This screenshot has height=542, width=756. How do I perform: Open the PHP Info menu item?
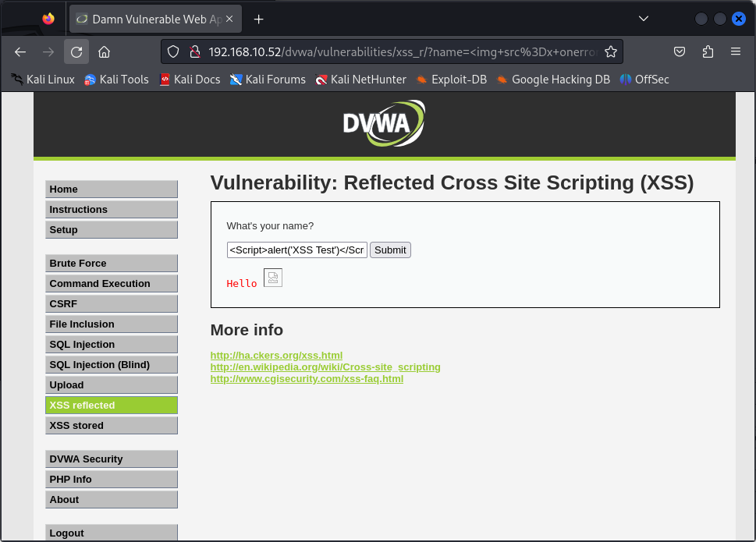112,479
